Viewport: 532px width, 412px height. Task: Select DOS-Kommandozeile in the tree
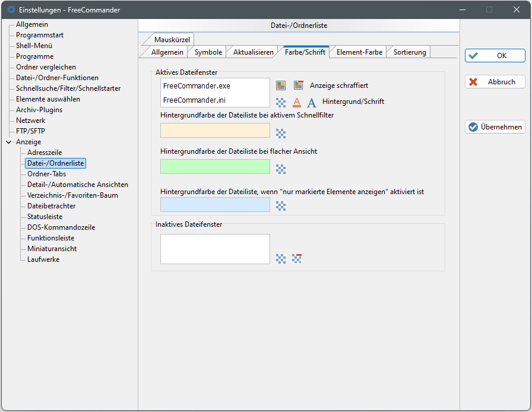point(61,227)
